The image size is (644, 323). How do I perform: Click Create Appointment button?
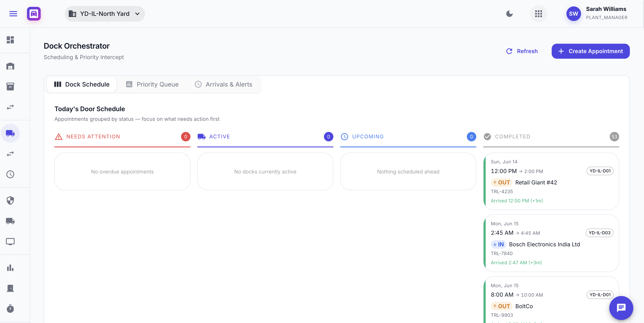[x=590, y=51]
